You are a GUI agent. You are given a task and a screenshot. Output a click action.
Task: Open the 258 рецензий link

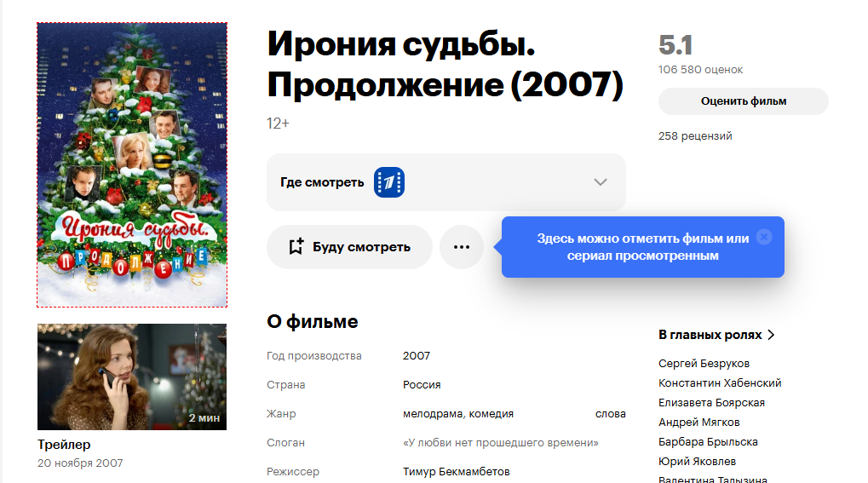click(695, 136)
